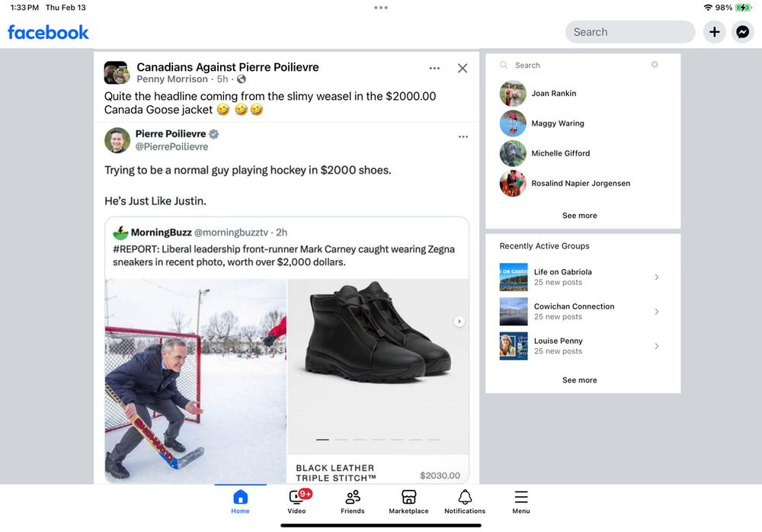This screenshot has height=532, width=762.
Task: Click the Louise Penny group thumbnail
Action: tap(513, 346)
